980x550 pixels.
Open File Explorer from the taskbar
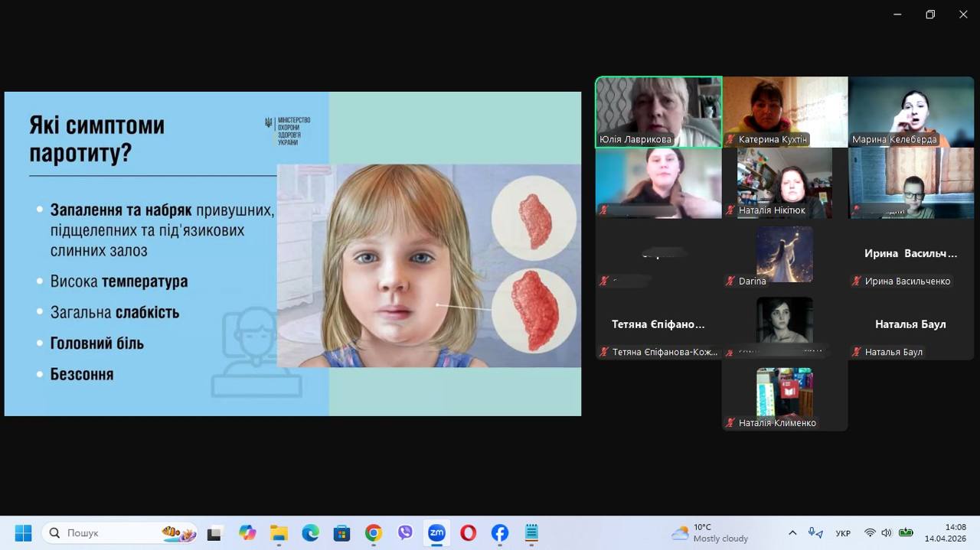pos(279,533)
